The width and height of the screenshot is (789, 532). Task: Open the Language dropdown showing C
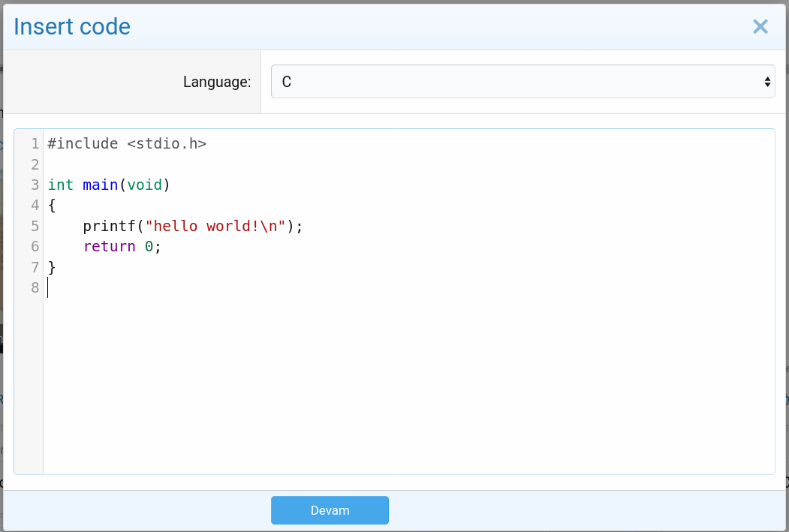[522, 82]
